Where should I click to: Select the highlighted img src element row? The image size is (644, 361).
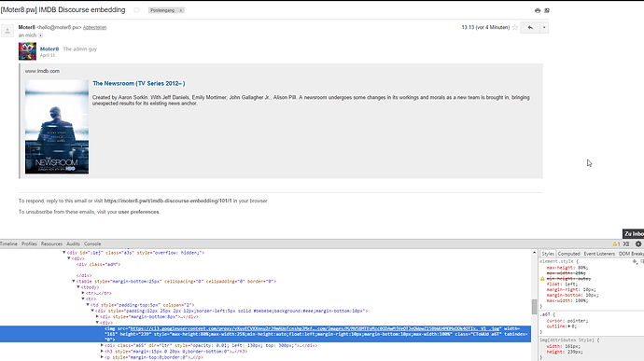(x=265, y=334)
